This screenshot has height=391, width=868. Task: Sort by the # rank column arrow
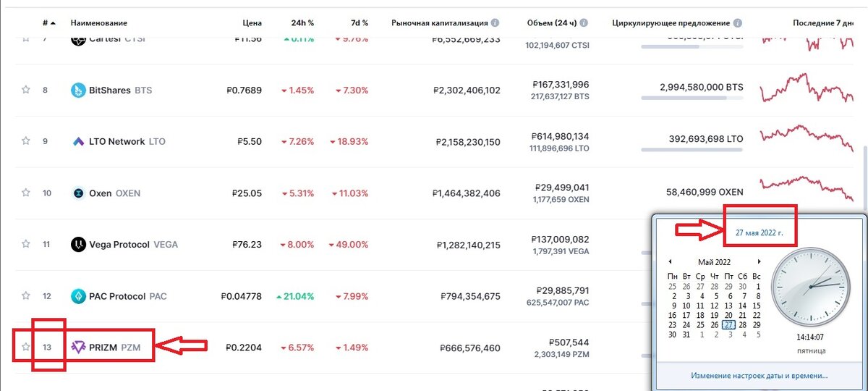[x=54, y=23]
